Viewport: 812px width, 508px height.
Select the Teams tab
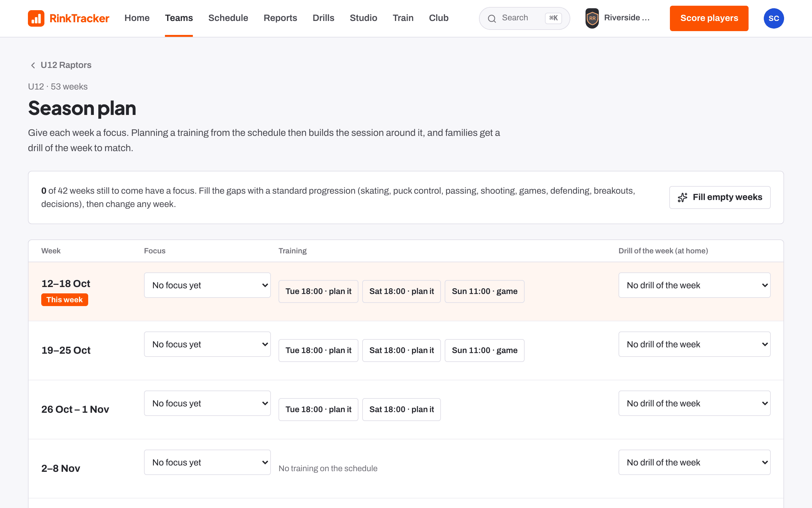179,18
